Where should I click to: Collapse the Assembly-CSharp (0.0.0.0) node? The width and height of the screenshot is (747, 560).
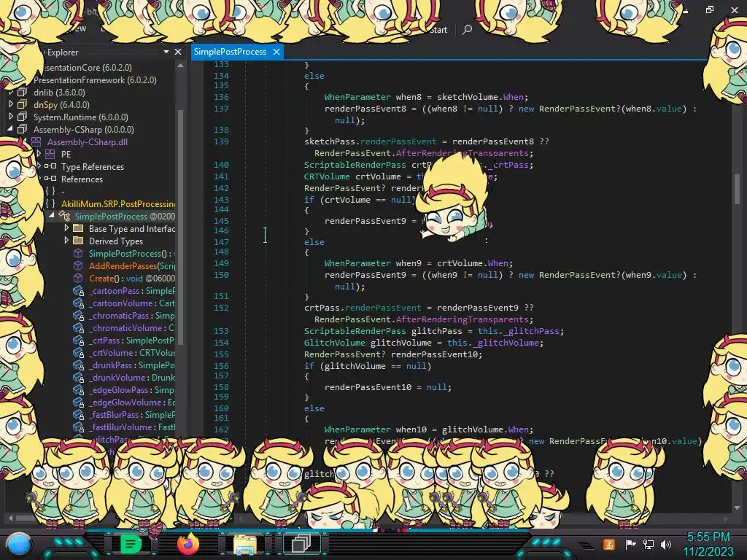10,129
